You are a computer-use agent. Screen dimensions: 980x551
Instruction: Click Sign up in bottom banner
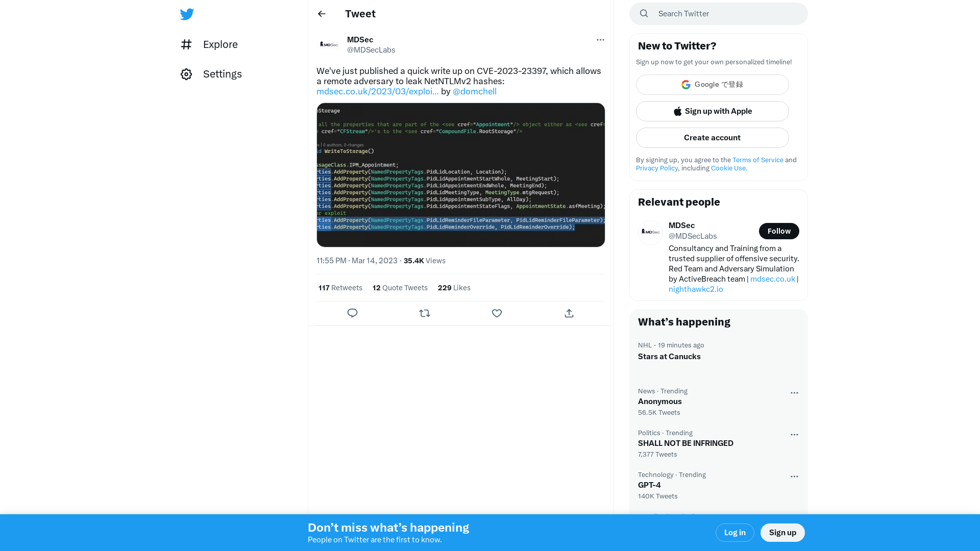782,533
